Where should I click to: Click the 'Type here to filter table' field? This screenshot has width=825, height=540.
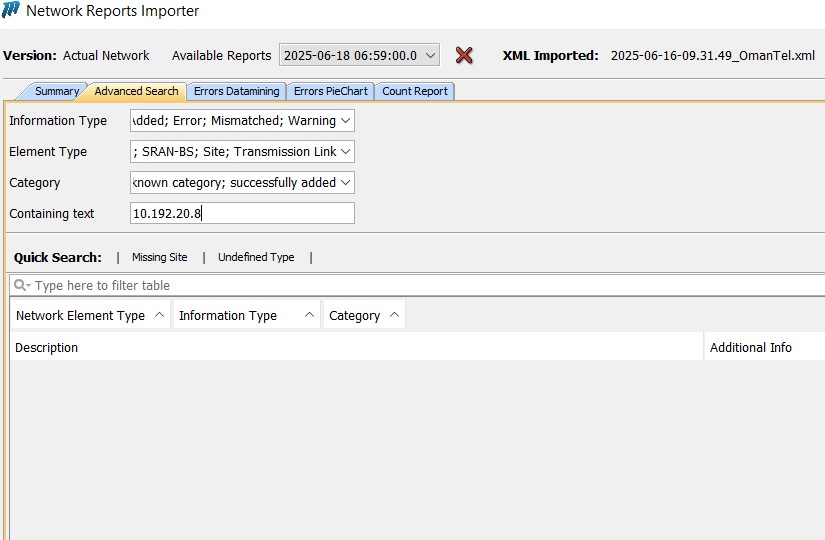click(x=420, y=286)
